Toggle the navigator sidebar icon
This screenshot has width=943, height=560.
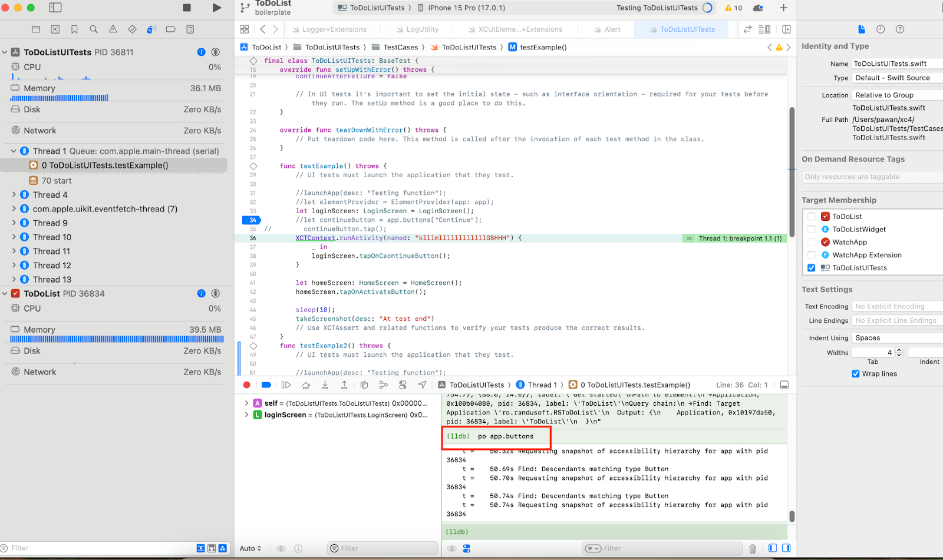55,8
